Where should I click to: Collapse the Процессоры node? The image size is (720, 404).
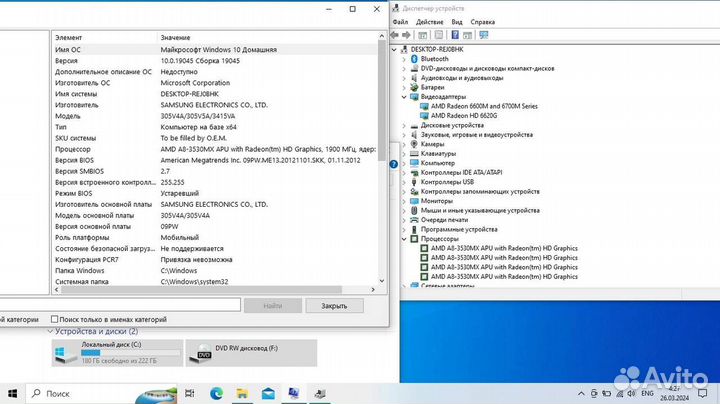click(x=404, y=239)
